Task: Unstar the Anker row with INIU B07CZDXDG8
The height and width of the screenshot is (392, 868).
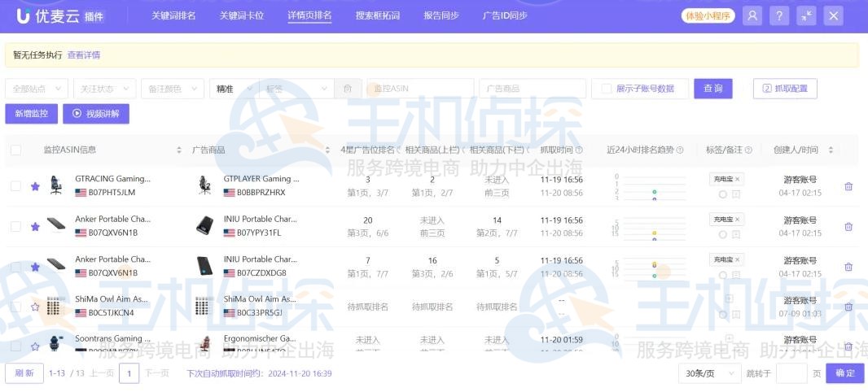Action: [36, 267]
